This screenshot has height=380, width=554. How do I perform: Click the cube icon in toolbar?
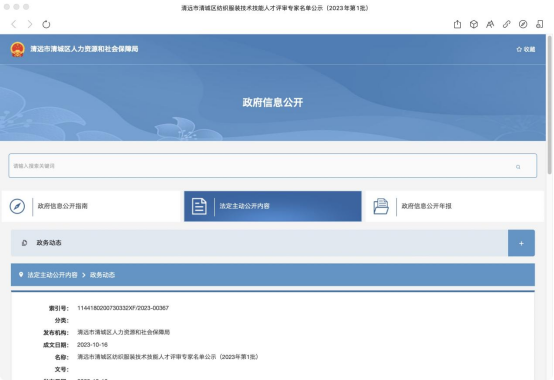point(474,24)
